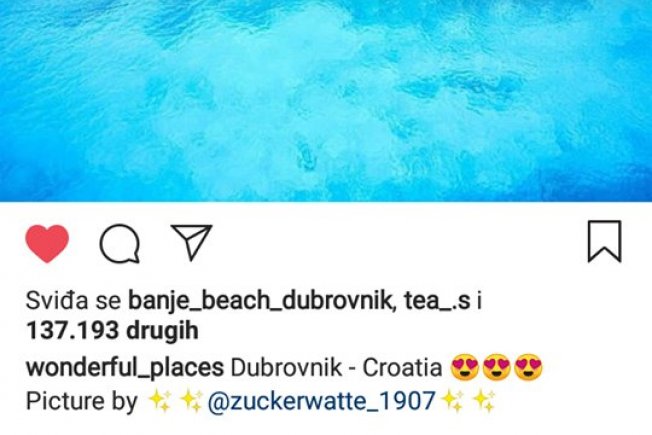The image size is (652, 435).
Task: Click the last sparkles emoji in caption
Action: coord(484,401)
